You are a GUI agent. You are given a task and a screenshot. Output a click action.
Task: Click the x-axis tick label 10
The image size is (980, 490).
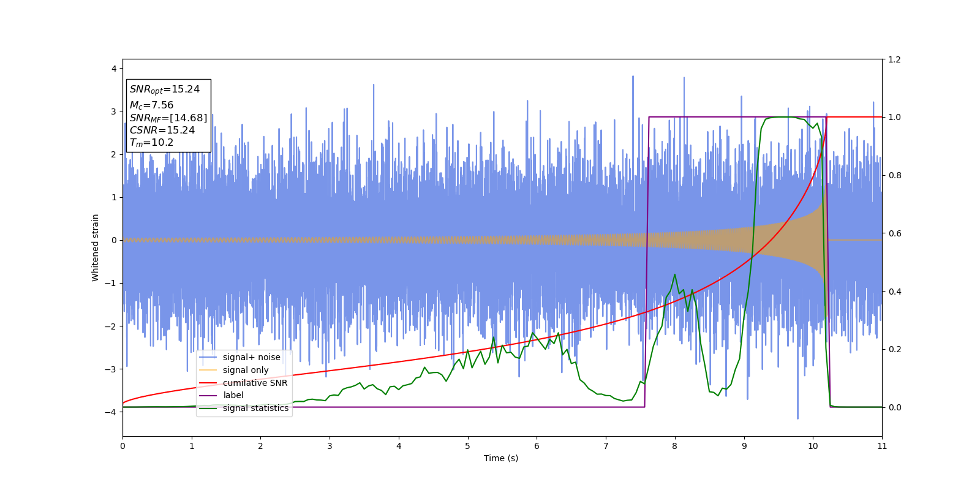click(x=813, y=446)
